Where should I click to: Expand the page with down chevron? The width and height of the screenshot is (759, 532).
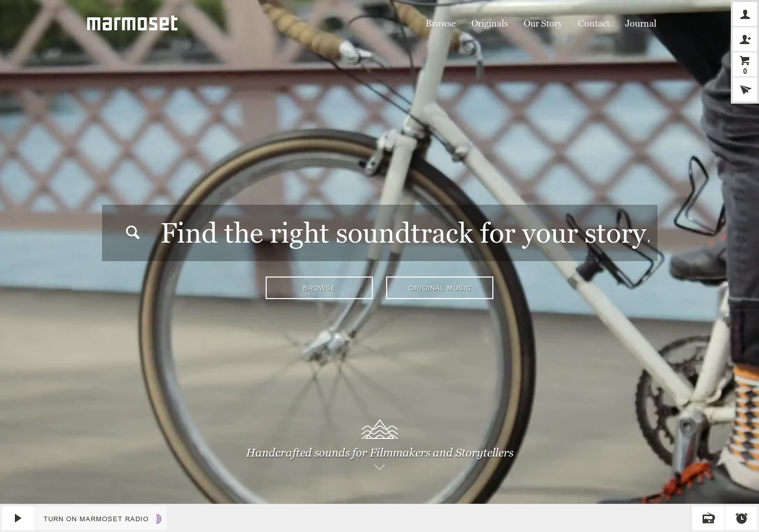pyautogui.click(x=379, y=467)
